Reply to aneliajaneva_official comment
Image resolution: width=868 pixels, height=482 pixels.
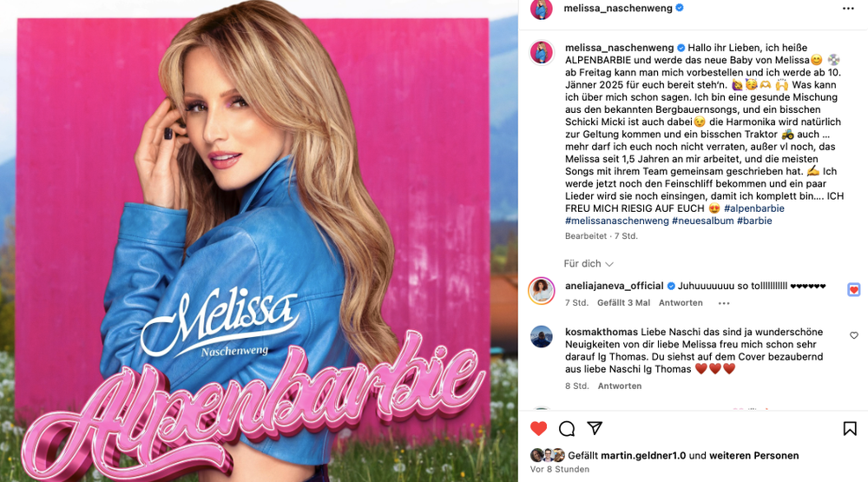pyautogui.click(x=681, y=303)
